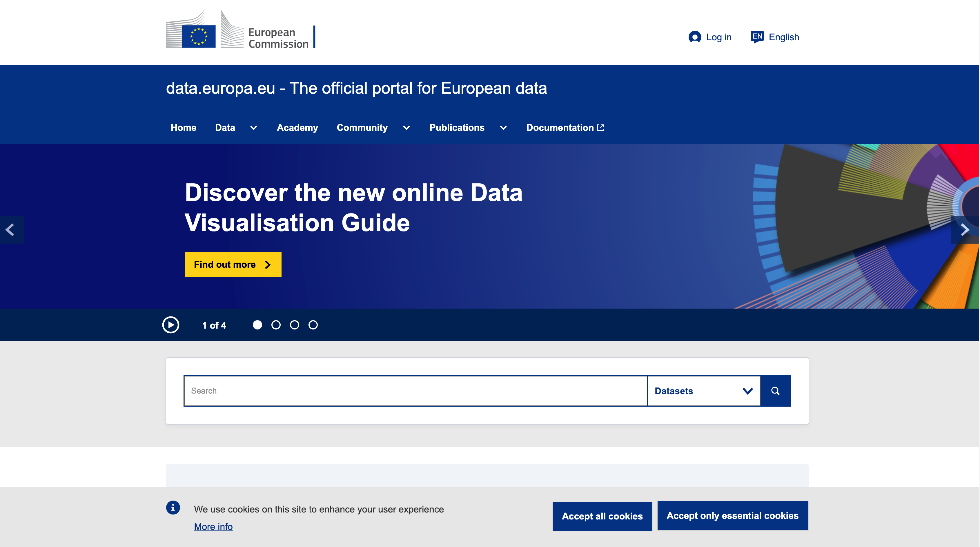Open the Documentation external link
The width and height of the screenshot is (980, 547).
coord(565,128)
